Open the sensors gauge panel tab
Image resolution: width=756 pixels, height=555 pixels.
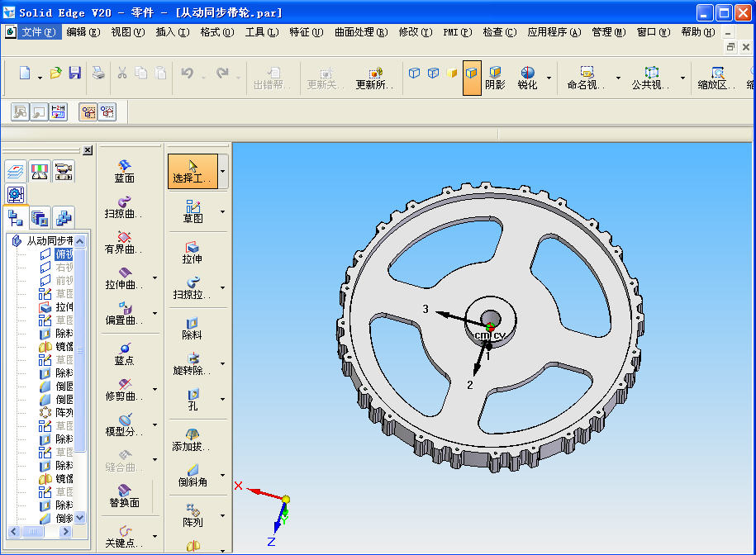40,171
